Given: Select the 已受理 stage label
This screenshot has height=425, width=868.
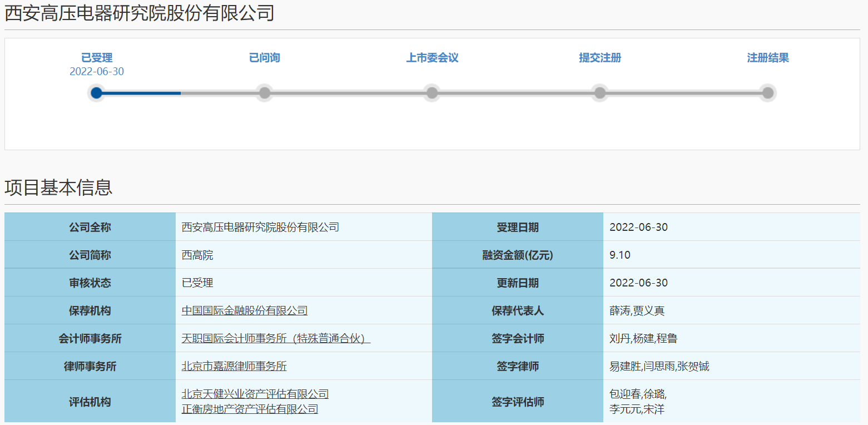Looking at the screenshot, I should pyautogui.click(x=97, y=58).
